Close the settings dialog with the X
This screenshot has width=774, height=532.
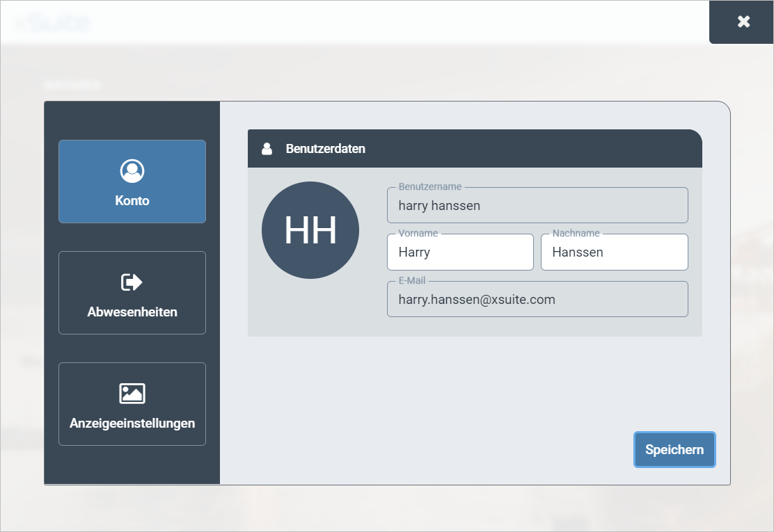point(743,22)
